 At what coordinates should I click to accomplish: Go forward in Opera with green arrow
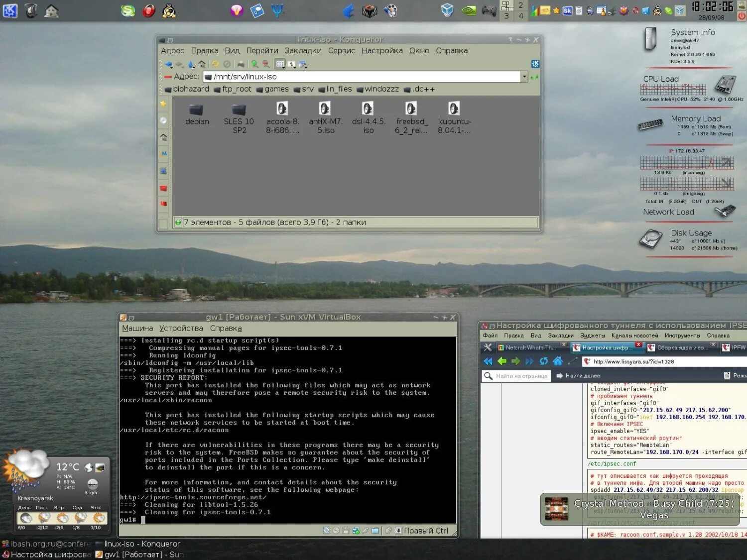click(x=516, y=361)
